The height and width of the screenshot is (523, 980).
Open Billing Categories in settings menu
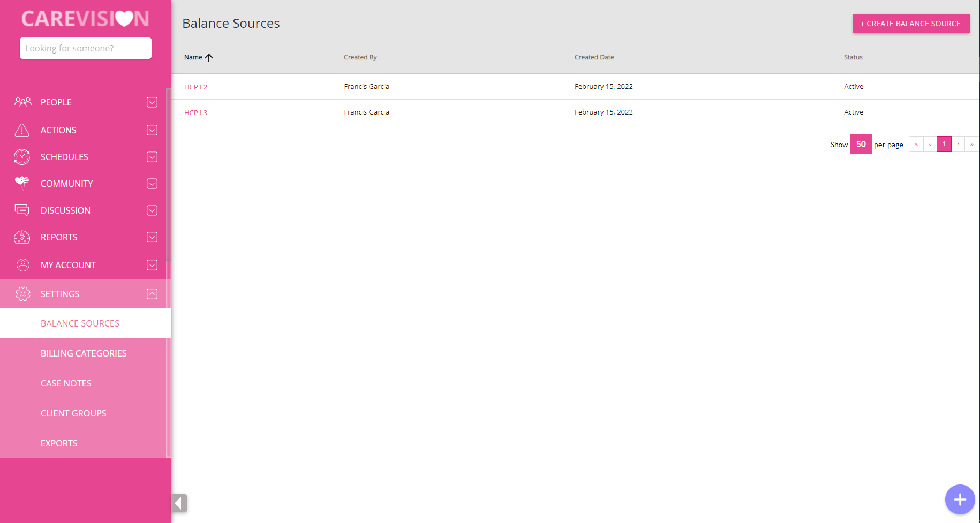click(x=84, y=353)
